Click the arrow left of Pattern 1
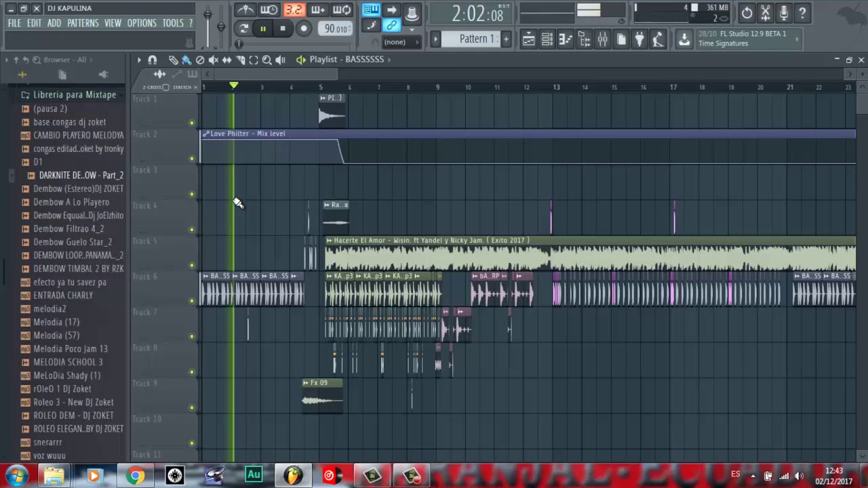 click(x=436, y=39)
